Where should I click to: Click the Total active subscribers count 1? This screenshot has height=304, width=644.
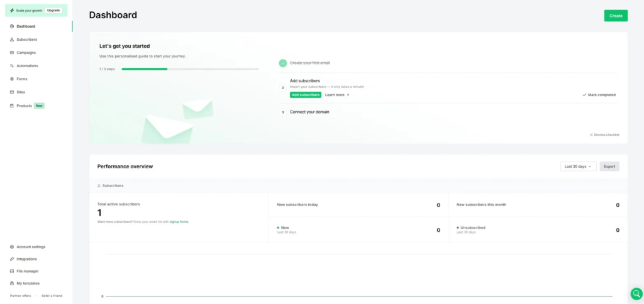[99, 213]
